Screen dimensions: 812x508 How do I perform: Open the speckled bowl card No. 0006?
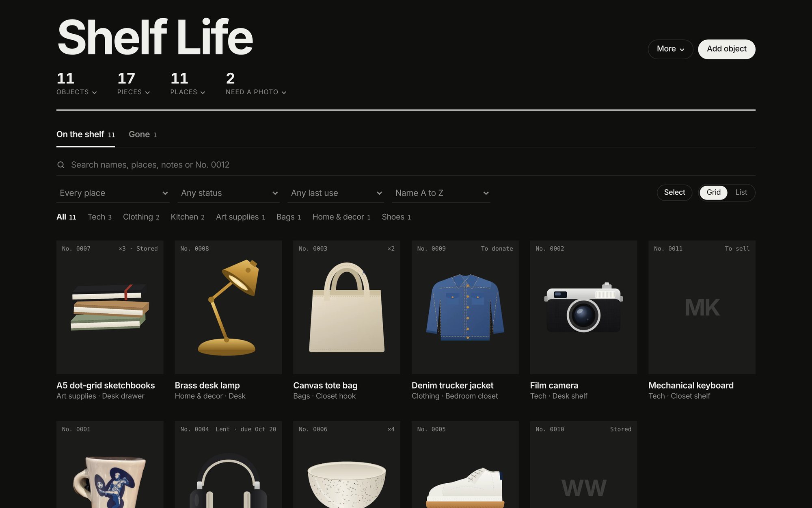[347, 465]
